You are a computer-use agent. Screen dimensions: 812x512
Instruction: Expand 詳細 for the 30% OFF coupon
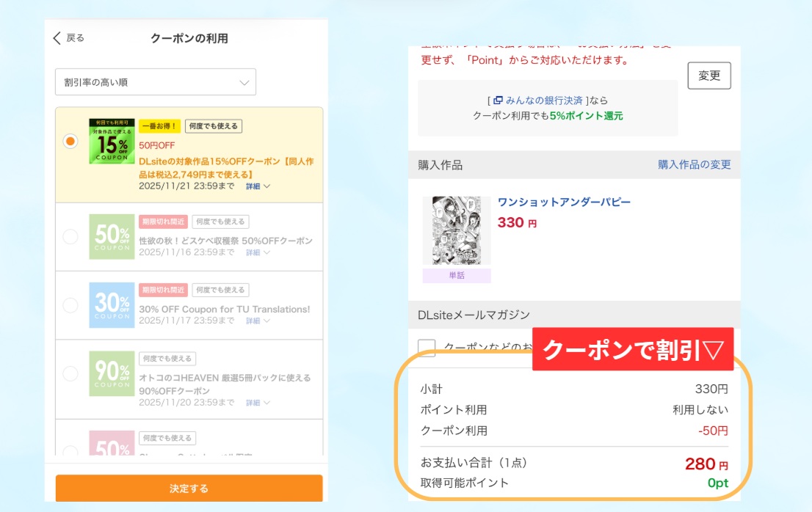258,321
